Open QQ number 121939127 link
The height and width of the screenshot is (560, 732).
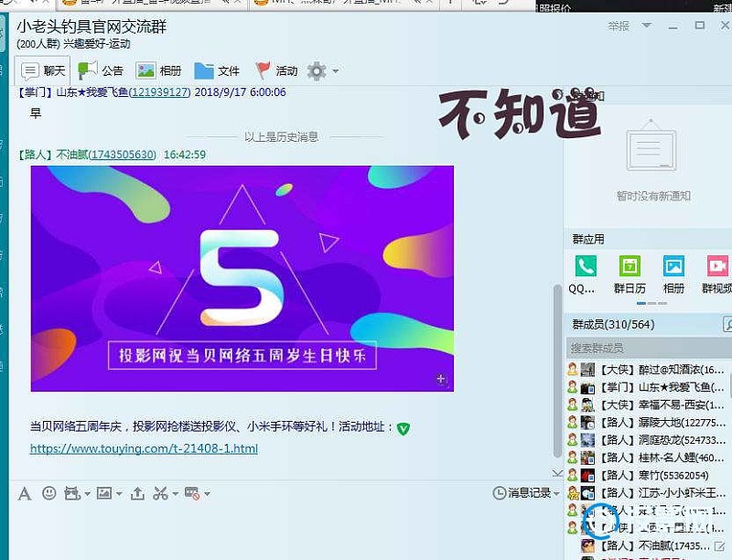[159, 92]
